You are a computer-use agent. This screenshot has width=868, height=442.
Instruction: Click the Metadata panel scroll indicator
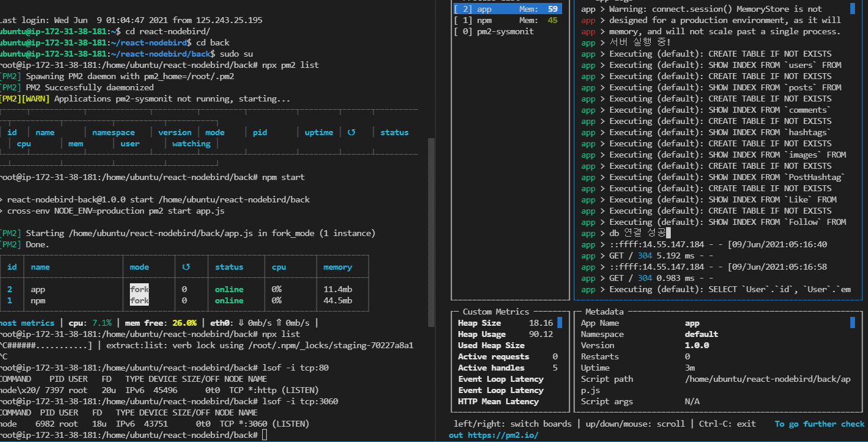coord(853,323)
